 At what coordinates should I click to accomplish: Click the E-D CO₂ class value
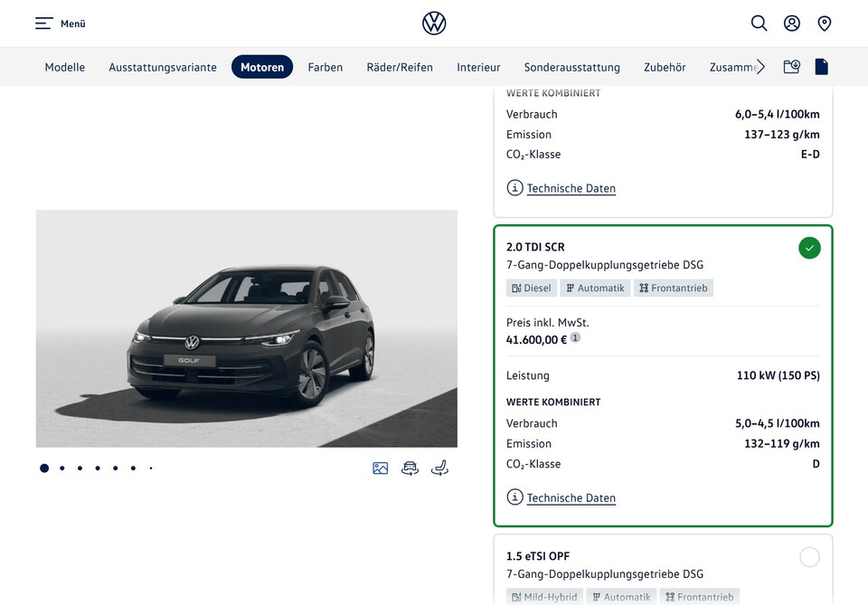810,155
